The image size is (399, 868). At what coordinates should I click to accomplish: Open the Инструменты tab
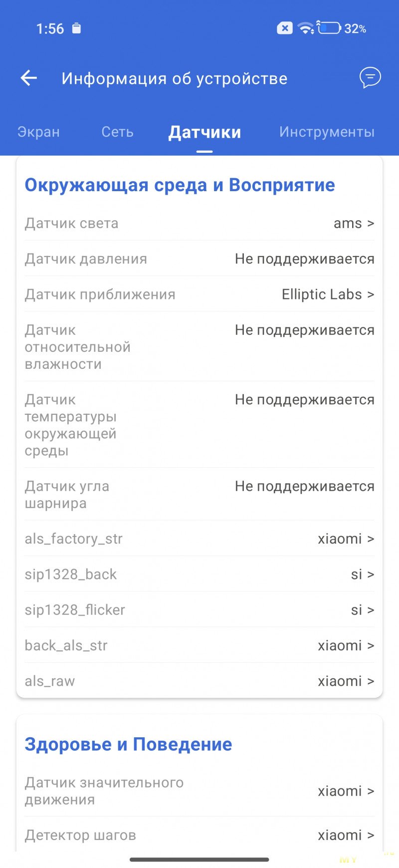tap(327, 132)
